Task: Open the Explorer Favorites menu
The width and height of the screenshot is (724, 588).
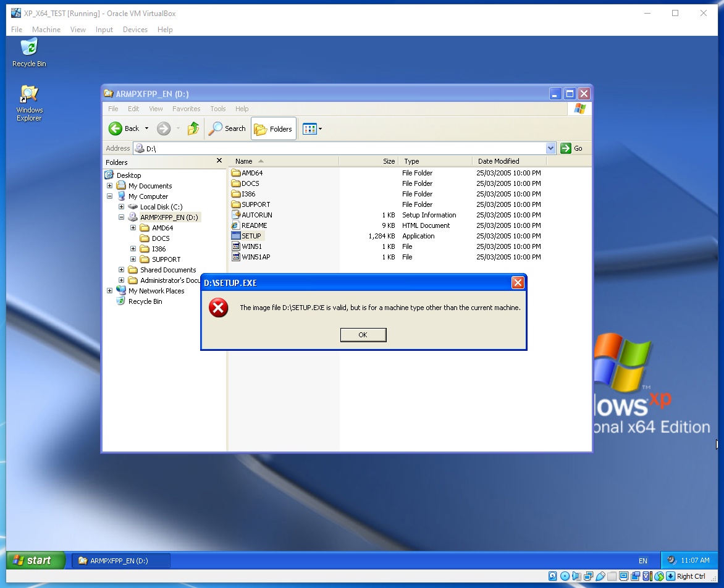Action: [186, 109]
